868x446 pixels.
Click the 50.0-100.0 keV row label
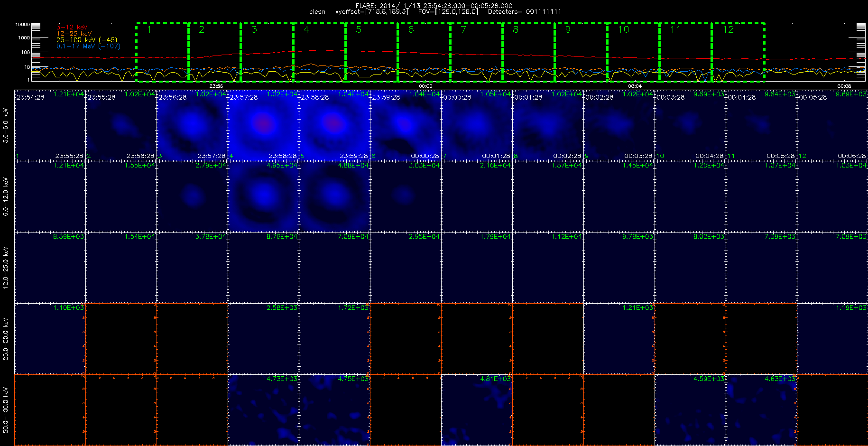point(6,410)
